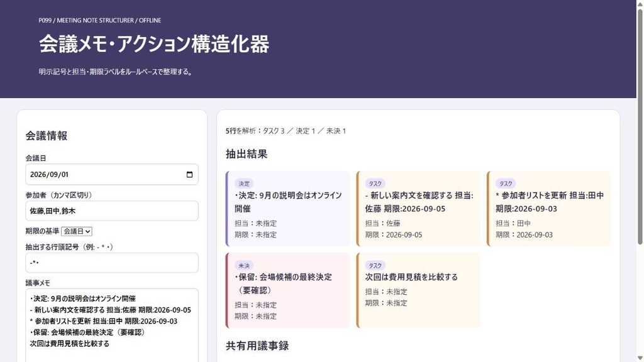Click card title ・決定: 9月の説明会はオンライン開催
Viewport: 644px width, 362px height.
click(288, 202)
